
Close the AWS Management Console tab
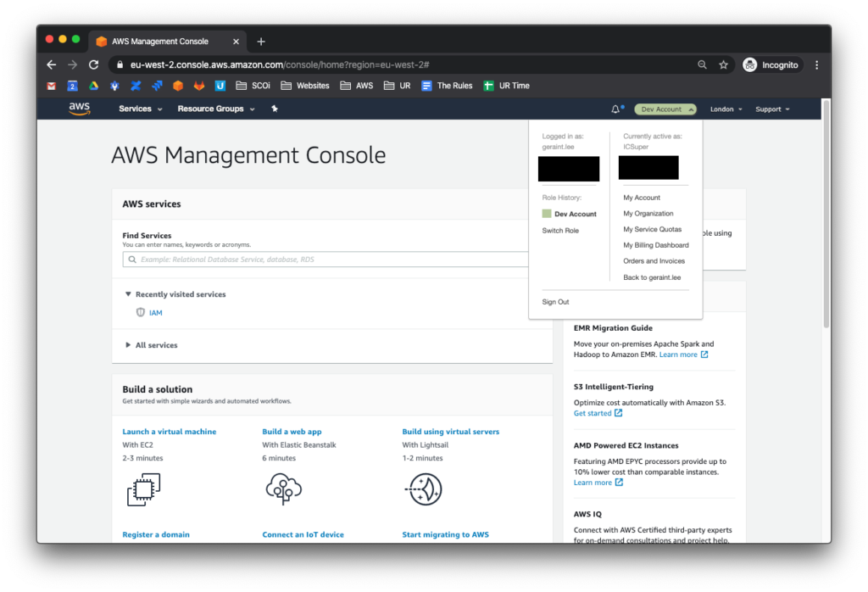pos(236,42)
